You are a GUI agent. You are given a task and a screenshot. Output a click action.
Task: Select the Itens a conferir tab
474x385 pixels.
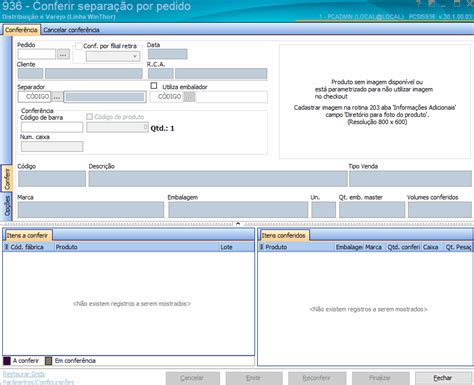point(27,235)
